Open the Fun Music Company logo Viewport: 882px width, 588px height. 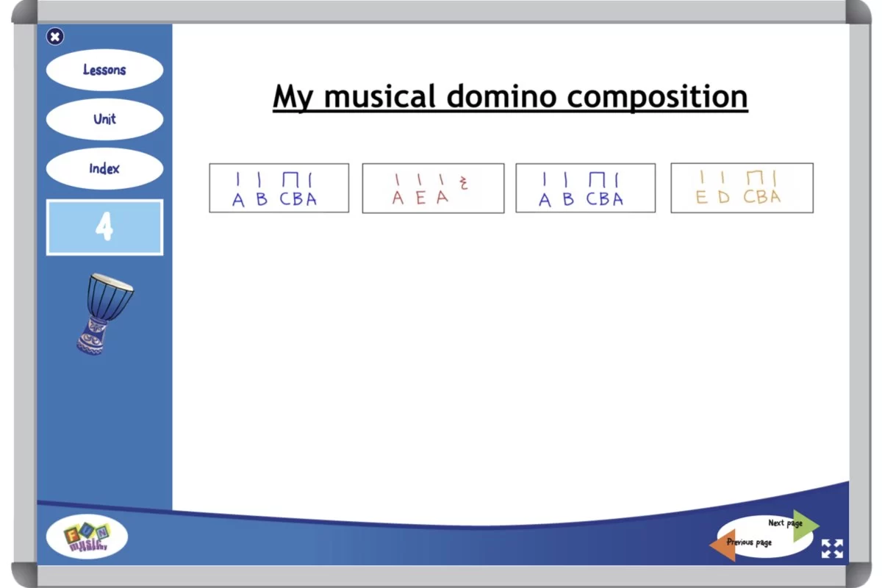(86, 537)
